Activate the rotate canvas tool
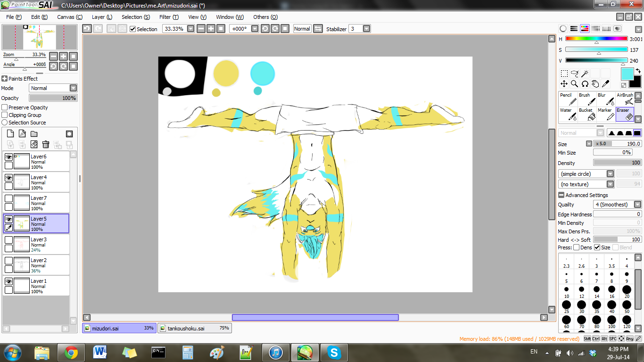Screen dimensions: 644x362 tap(585, 84)
